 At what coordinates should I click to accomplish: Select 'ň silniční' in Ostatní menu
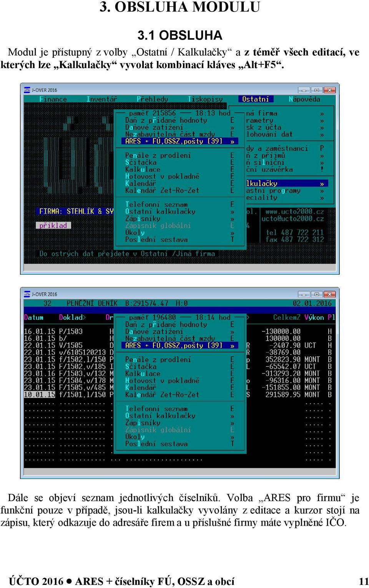click(265, 162)
